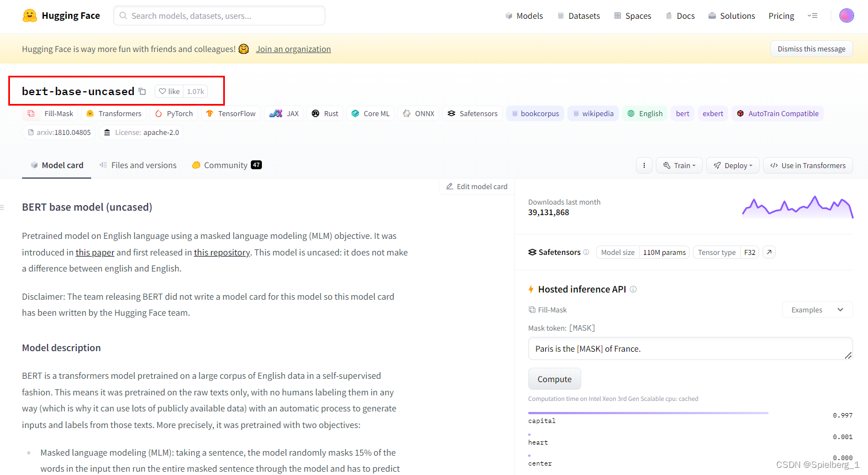868x475 pixels.
Task: Select the Safetensors tag in tag row
Action: 473,113
